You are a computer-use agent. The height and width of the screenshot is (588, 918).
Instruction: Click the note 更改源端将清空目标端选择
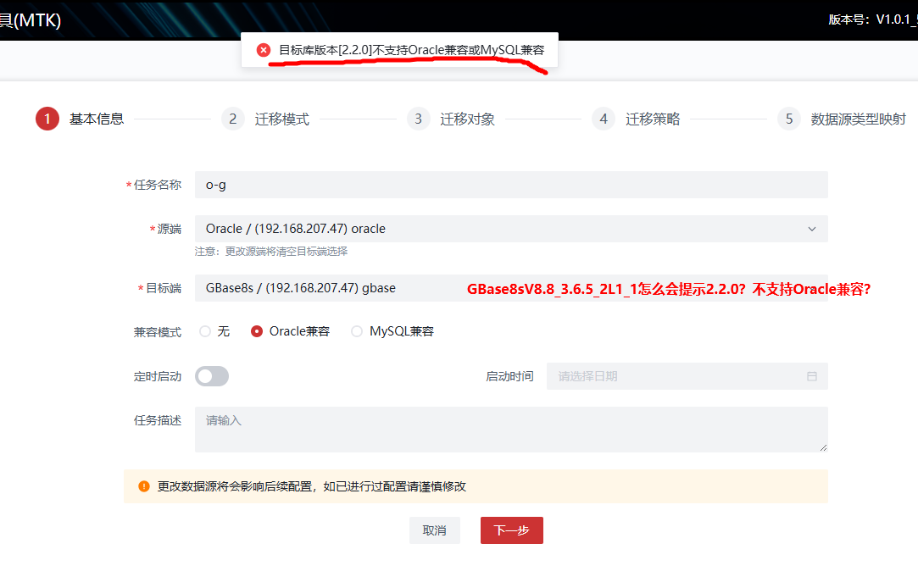[x=271, y=251]
